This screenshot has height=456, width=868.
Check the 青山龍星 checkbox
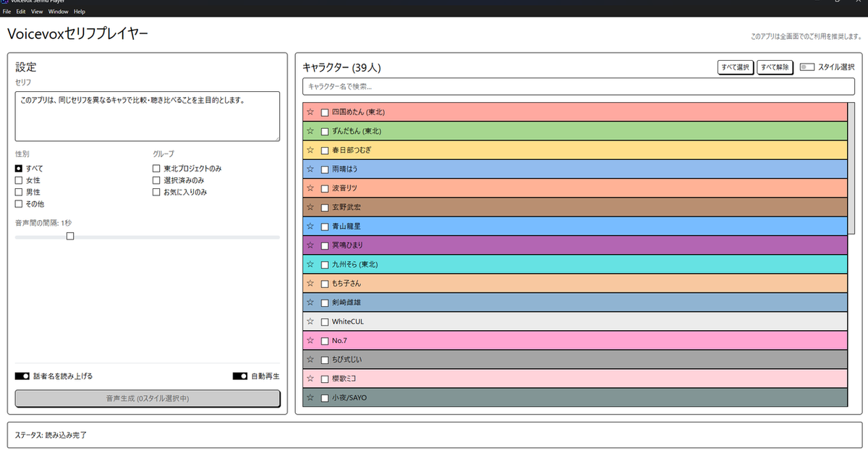[x=325, y=226]
